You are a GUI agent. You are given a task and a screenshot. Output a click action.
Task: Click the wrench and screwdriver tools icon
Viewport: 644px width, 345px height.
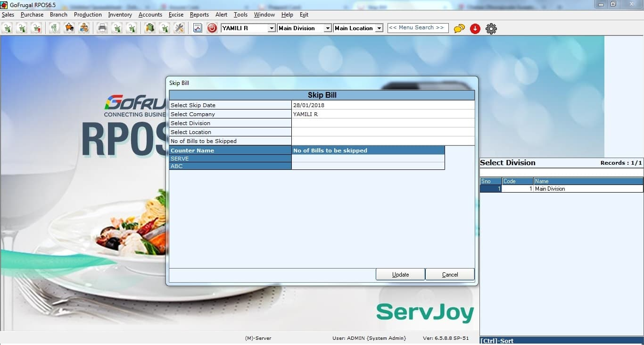179,28
